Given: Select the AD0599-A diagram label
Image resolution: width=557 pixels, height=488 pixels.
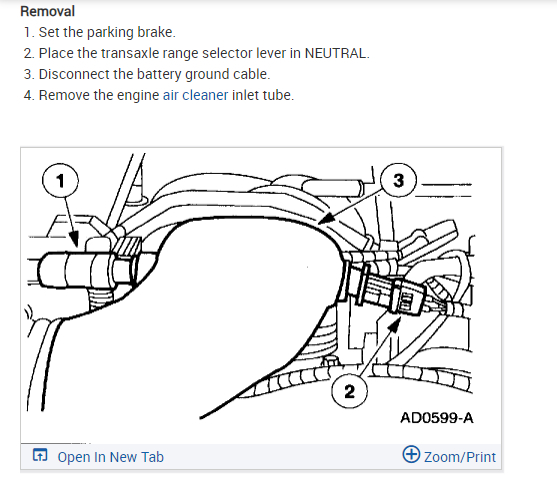Looking at the screenshot, I should click(437, 418).
